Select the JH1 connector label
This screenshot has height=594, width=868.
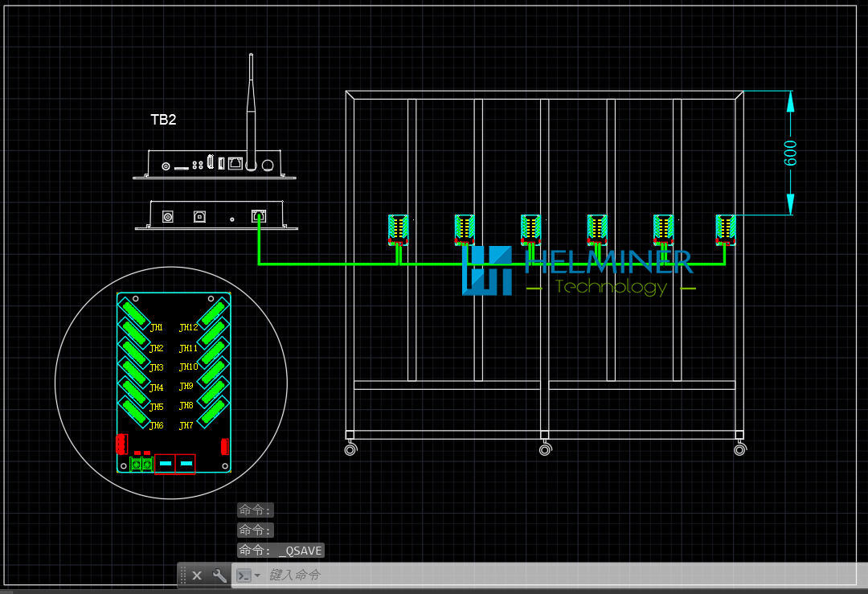[x=156, y=328]
